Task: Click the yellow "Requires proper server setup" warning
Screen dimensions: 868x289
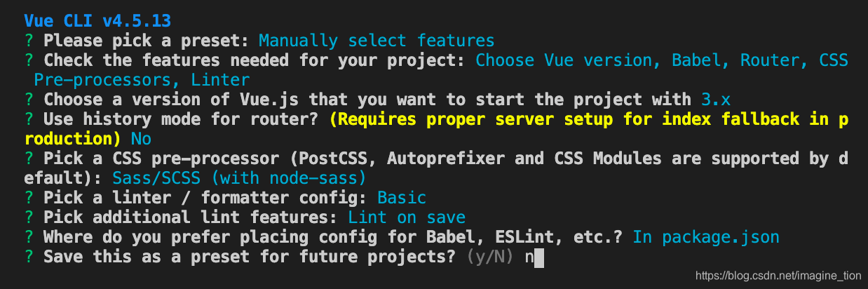Action: tap(588, 119)
